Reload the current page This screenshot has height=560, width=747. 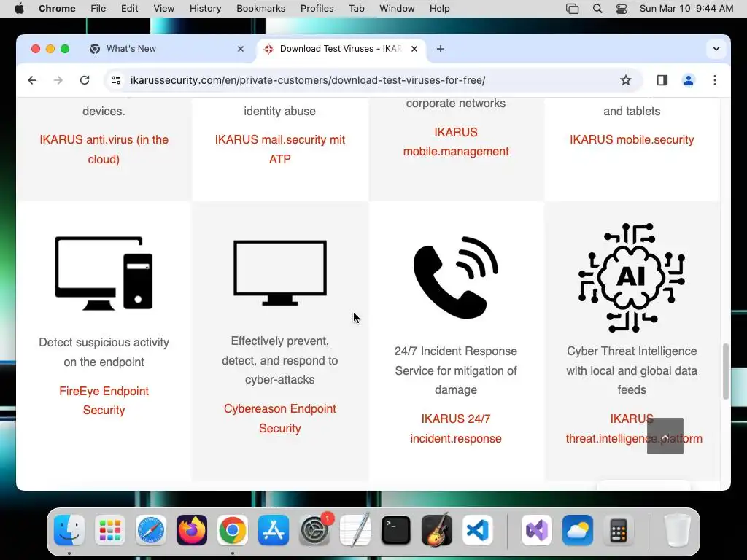coord(85,80)
